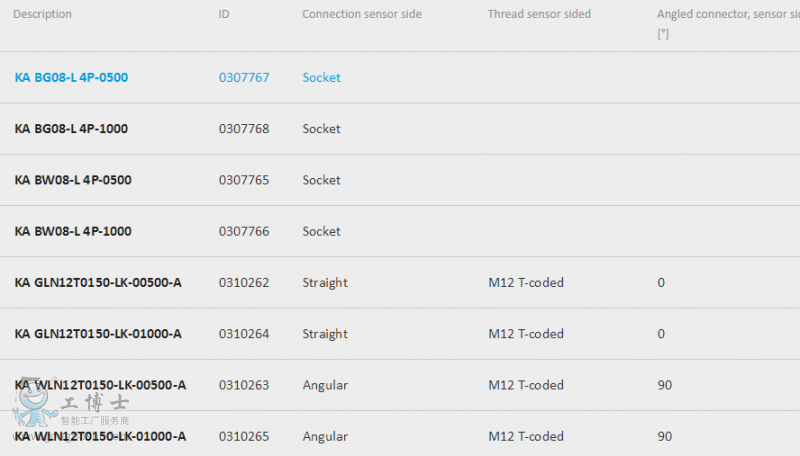Click ID 0310262 cell
Viewport: 800px width, 456px height.
(244, 283)
